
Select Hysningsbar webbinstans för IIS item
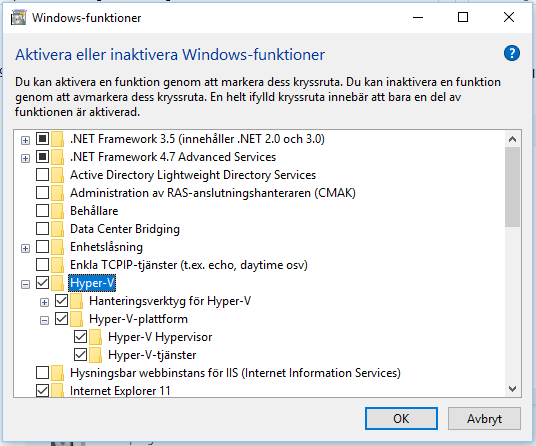235,373
